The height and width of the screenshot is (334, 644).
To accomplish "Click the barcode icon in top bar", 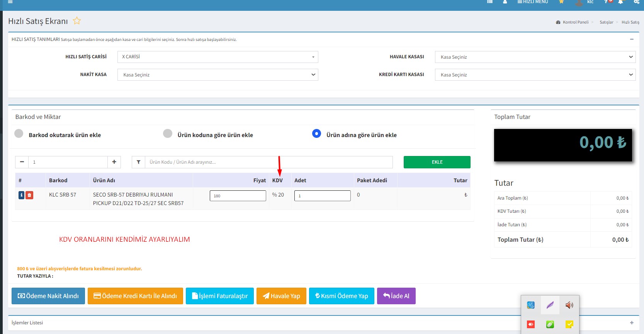I will point(490,2).
